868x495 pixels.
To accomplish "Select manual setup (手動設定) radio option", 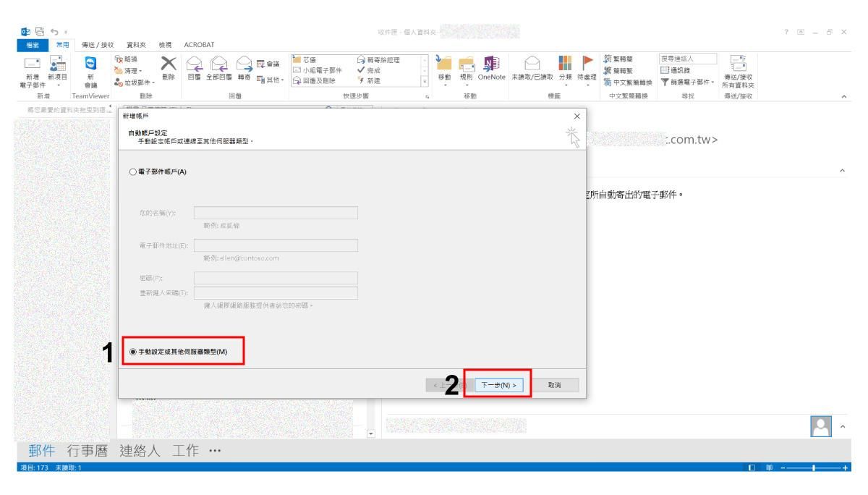I will (132, 352).
